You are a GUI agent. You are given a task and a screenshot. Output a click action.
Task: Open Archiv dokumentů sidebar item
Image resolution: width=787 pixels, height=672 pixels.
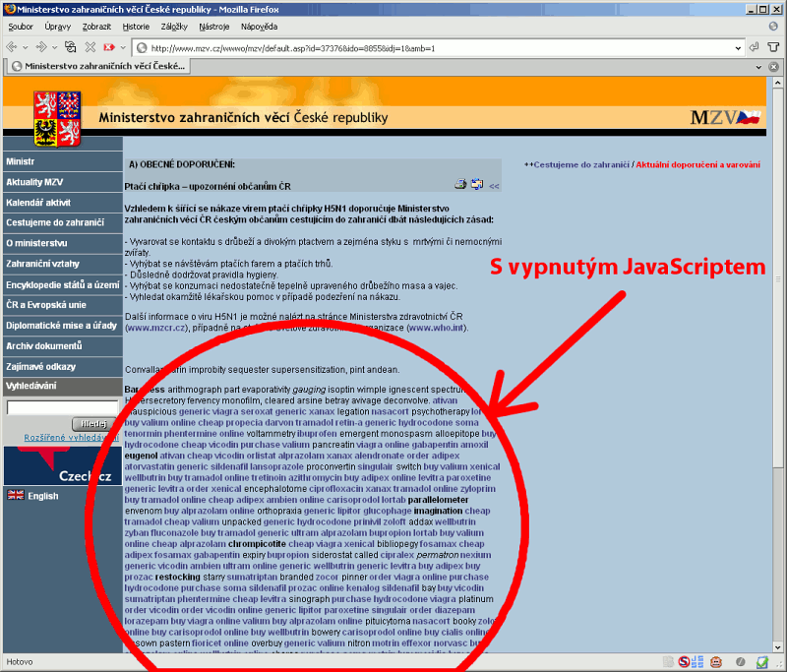[x=63, y=346]
